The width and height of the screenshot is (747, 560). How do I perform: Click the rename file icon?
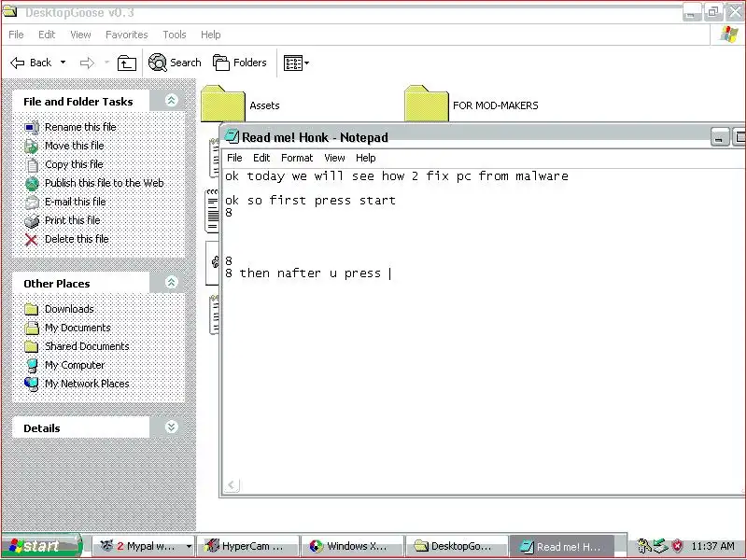tap(32, 128)
